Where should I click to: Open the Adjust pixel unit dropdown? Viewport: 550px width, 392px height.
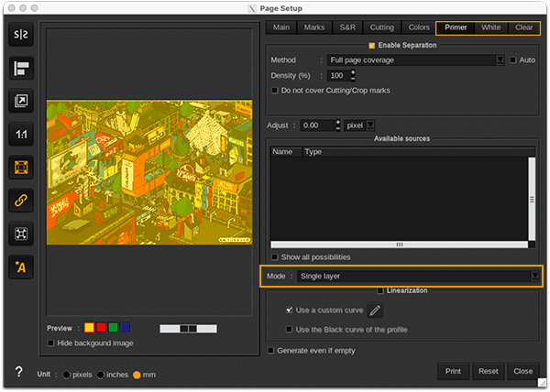369,125
